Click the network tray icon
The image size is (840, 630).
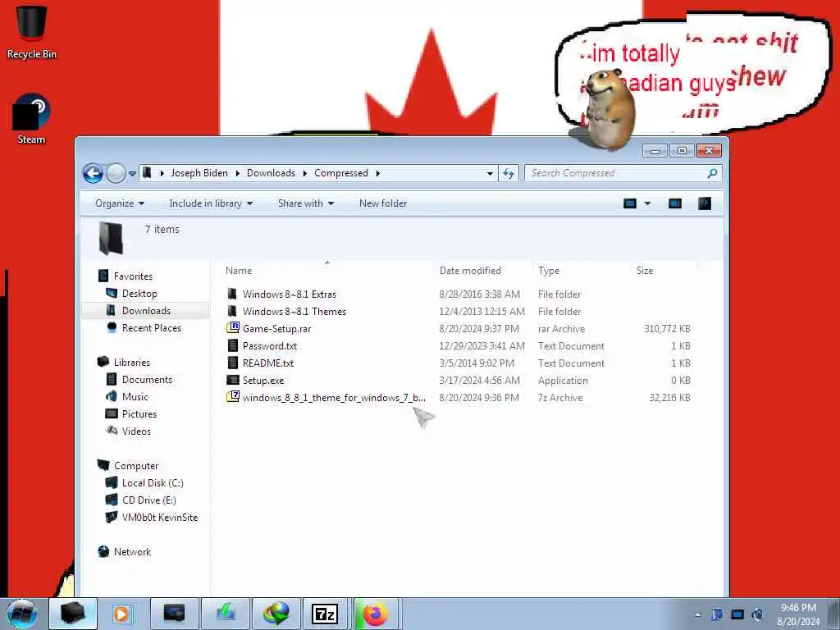[737, 614]
